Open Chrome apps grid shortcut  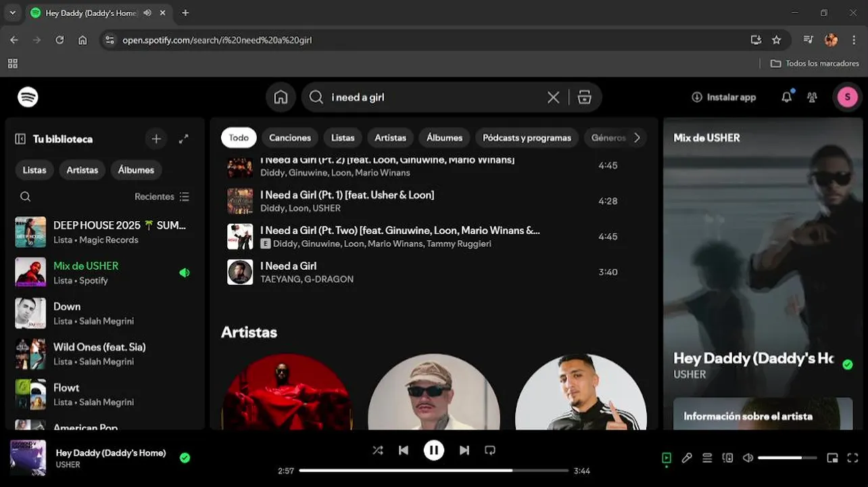pyautogui.click(x=12, y=64)
